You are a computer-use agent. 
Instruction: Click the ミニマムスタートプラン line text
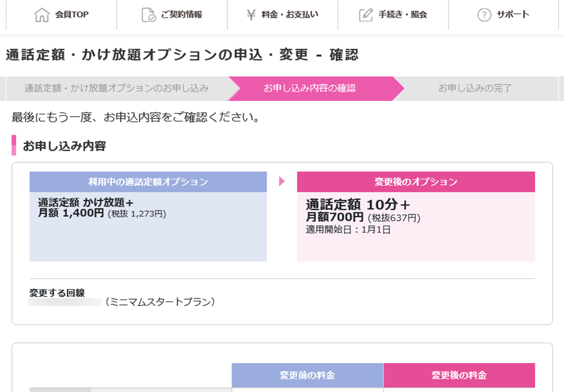pyautogui.click(x=160, y=302)
